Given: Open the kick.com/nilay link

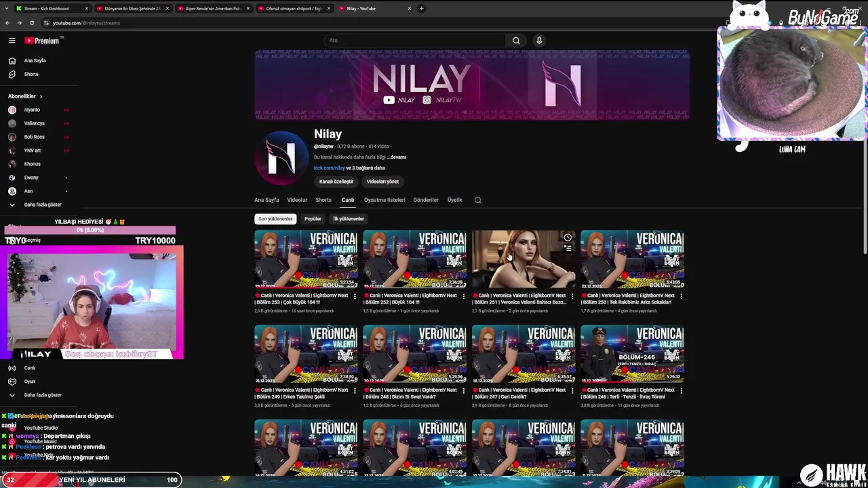Looking at the screenshot, I should [330, 168].
